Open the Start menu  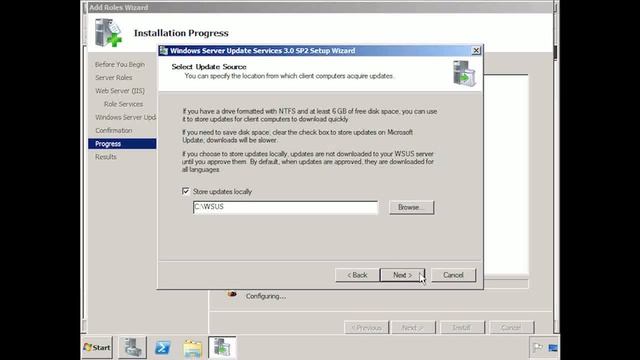coord(97,347)
